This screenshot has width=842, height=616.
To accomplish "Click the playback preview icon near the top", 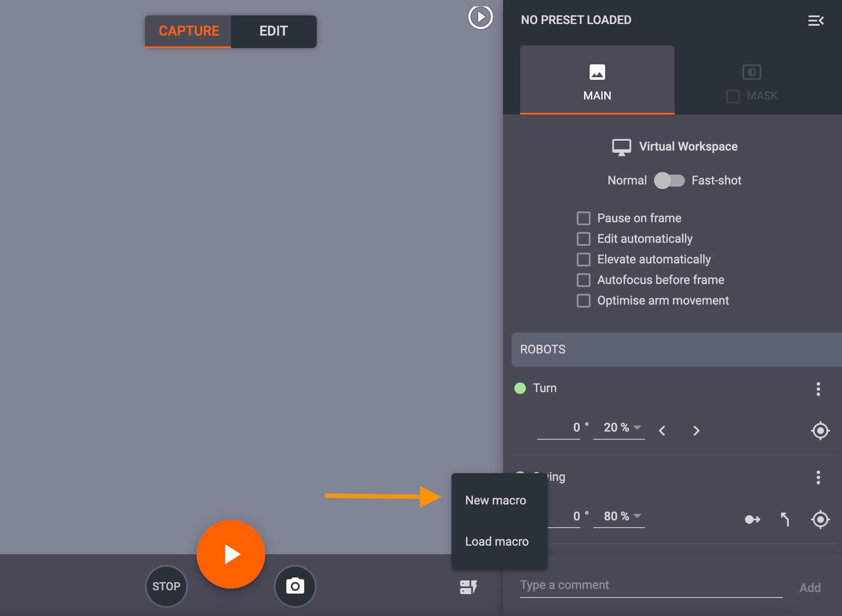I will (479, 18).
